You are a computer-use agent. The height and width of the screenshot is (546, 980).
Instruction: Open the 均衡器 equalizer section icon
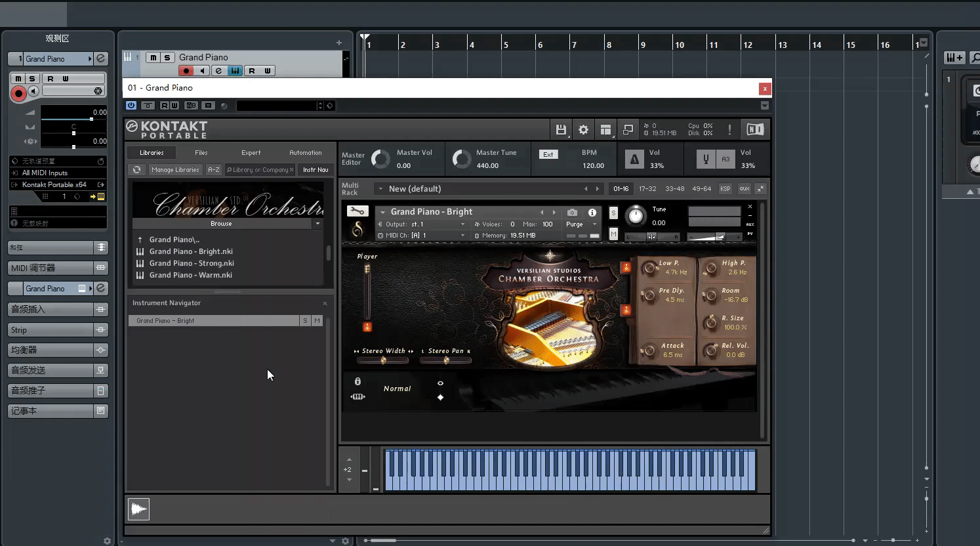[101, 350]
